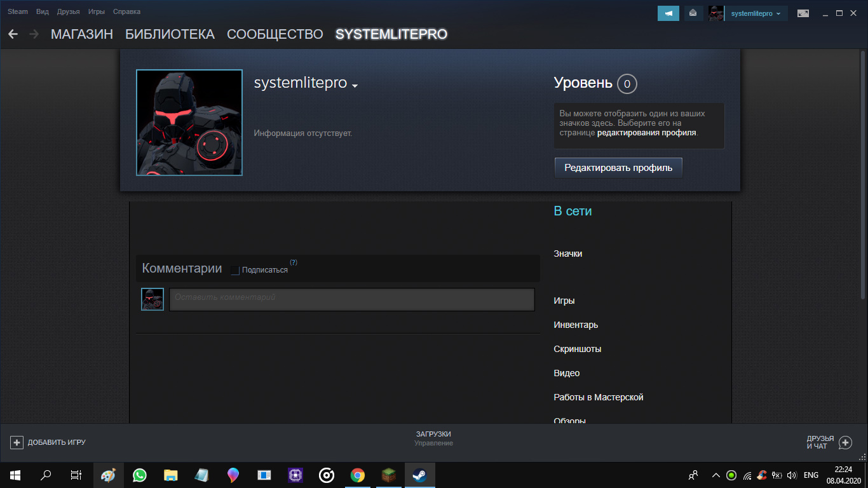
Task: Open WhatsApp from the taskbar
Action: tap(140, 475)
